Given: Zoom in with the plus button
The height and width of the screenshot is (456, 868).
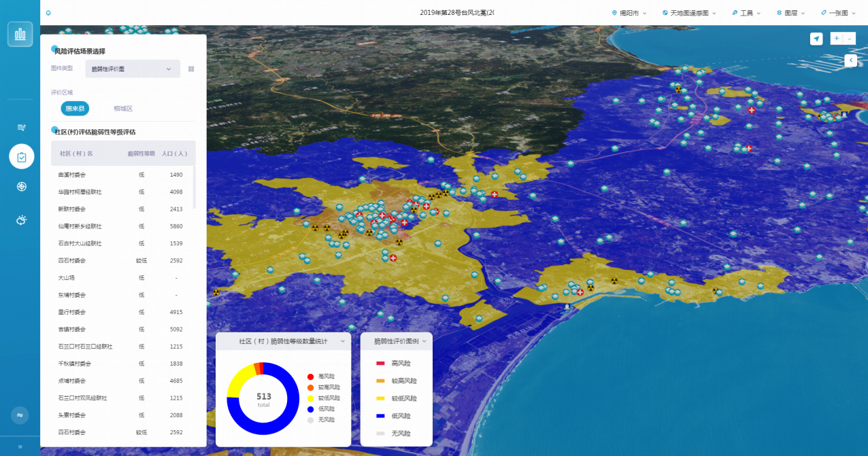Looking at the screenshot, I should [837, 39].
